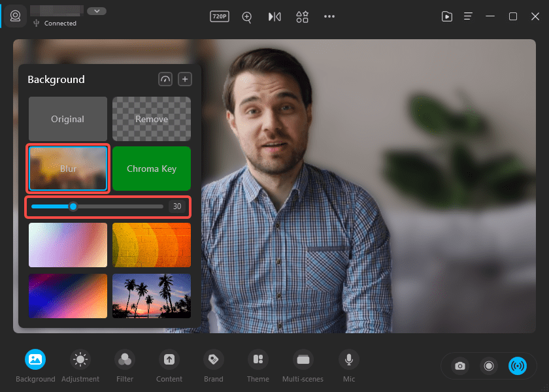Open the Content panel
Image resolution: width=549 pixels, height=392 pixels.
169,365
